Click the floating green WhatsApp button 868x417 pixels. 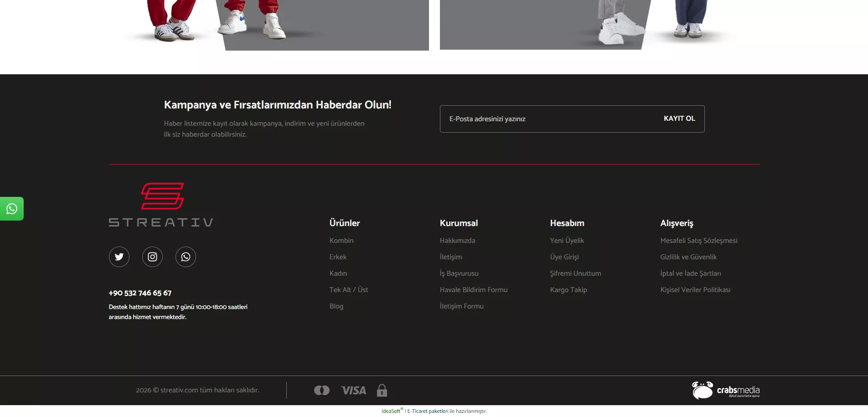click(x=12, y=209)
